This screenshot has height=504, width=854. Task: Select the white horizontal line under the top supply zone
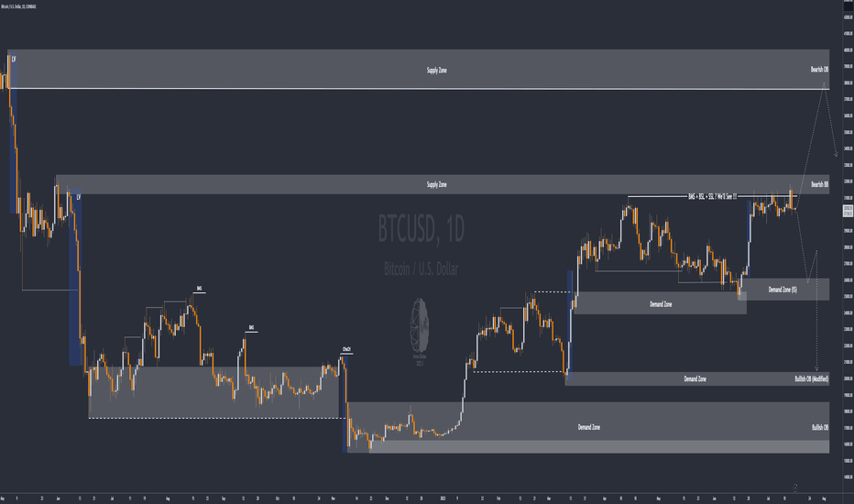tap(420, 89)
